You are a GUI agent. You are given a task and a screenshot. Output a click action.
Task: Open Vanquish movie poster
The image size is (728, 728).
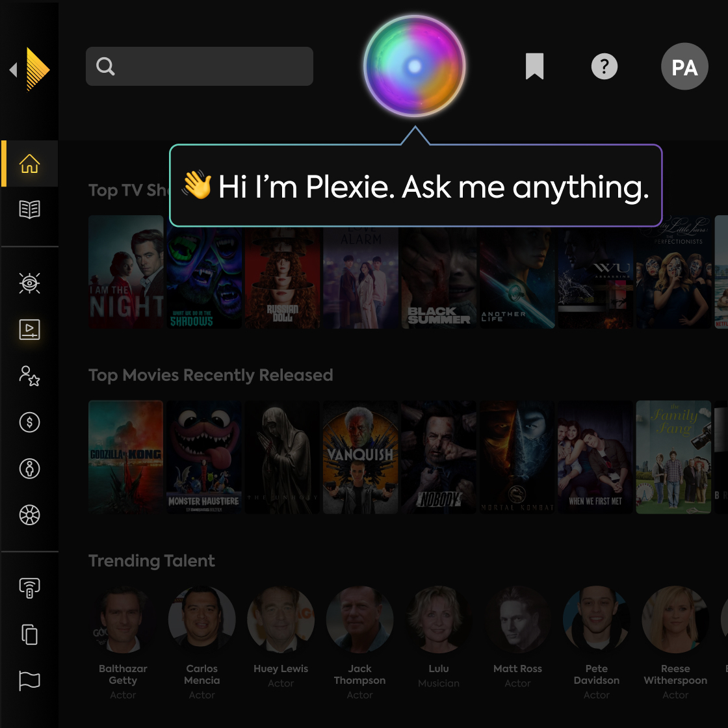point(361,457)
